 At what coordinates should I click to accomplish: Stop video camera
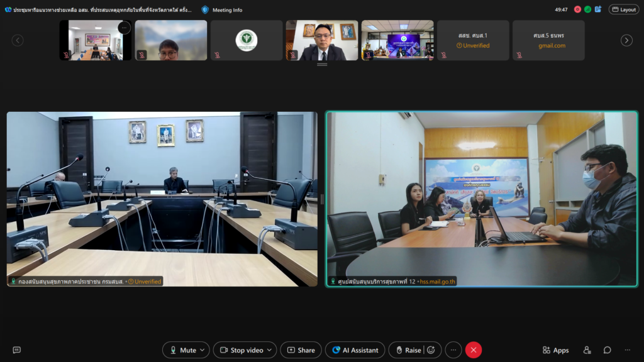click(240, 350)
